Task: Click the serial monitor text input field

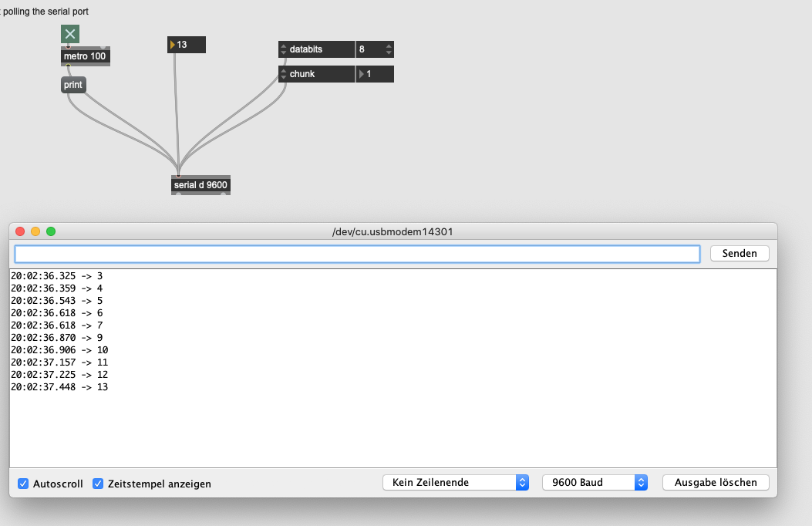Action: tap(357, 254)
